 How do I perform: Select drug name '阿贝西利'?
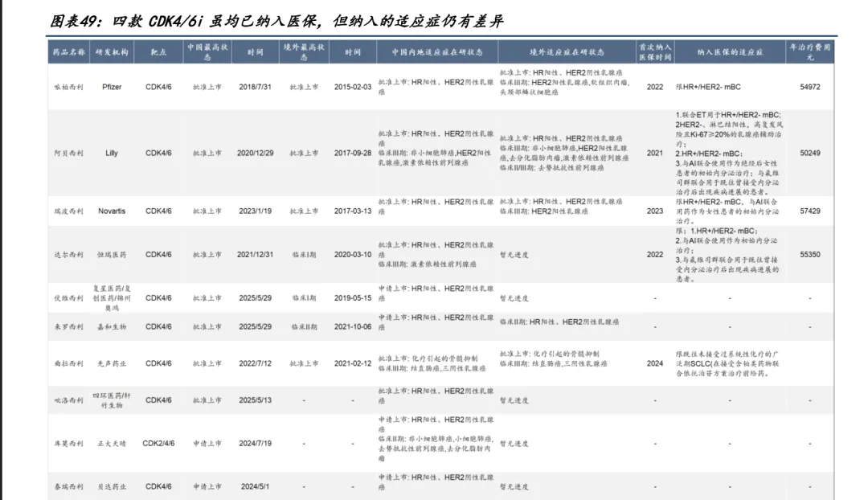pos(68,153)
